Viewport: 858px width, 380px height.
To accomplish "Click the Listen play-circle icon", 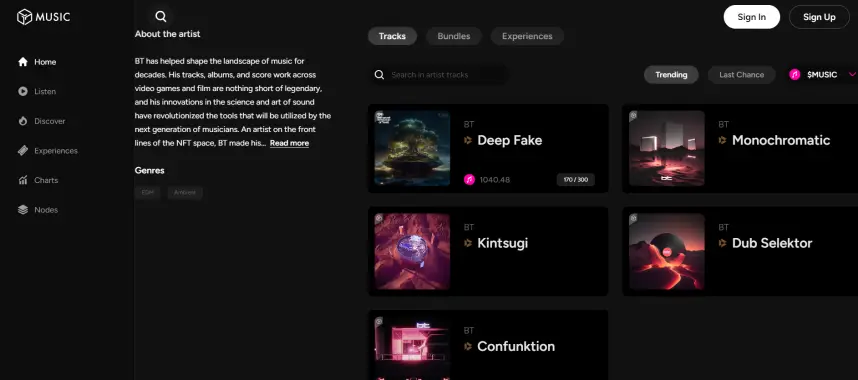I will coord(23,91).
